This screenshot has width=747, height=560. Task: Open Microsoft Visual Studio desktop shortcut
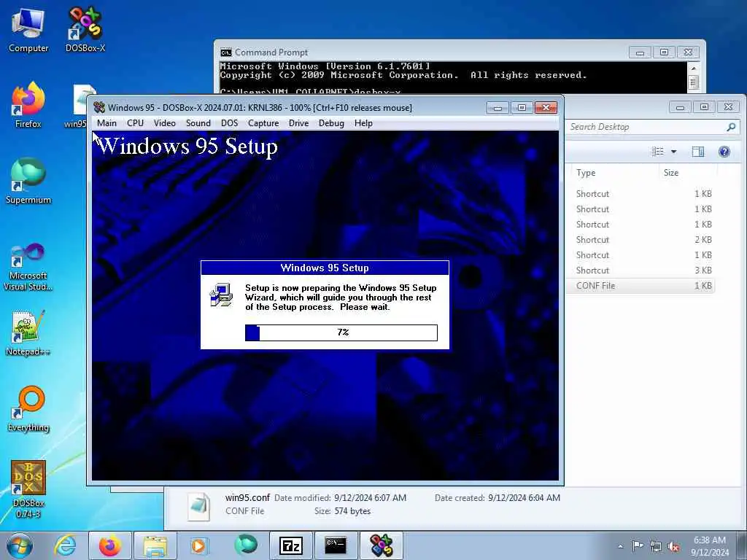(28, 267)
